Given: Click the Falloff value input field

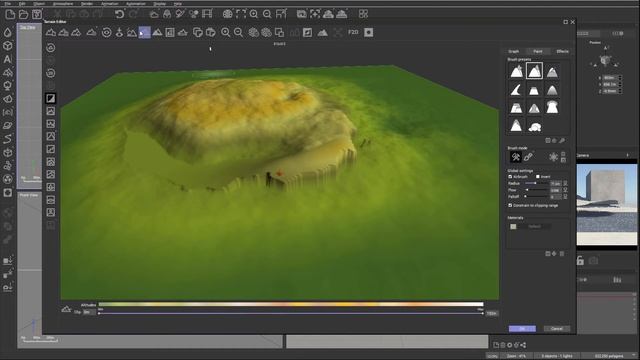Looking at the screenshot, I should [556, 197].
